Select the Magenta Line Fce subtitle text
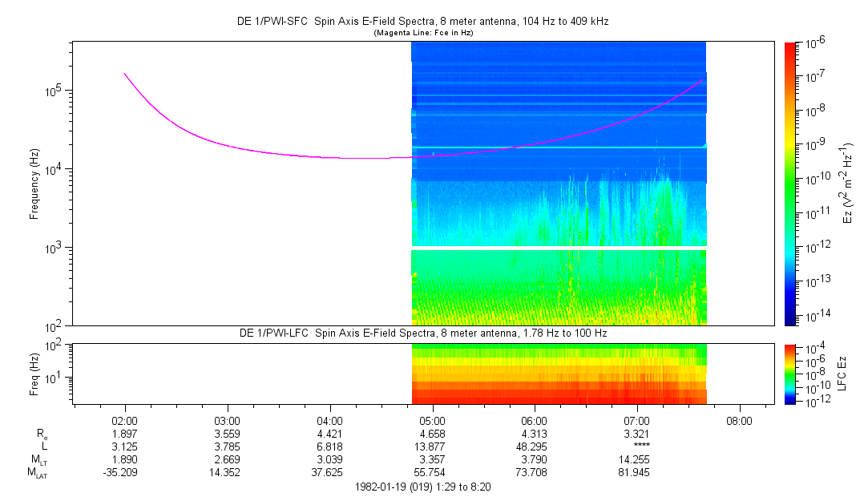Screen dimensions: 868x497 [x=424, y=32]
